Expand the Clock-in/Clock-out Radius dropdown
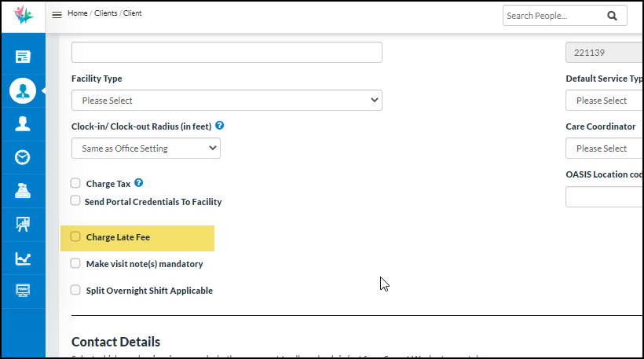Viewport: 644px width, 359px height. pos(145,148)
